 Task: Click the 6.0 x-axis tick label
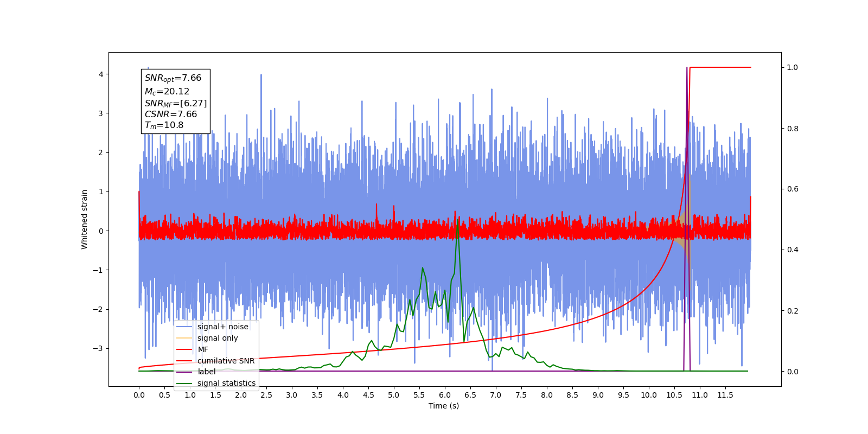pyautogui.click(x=445, y=395)
